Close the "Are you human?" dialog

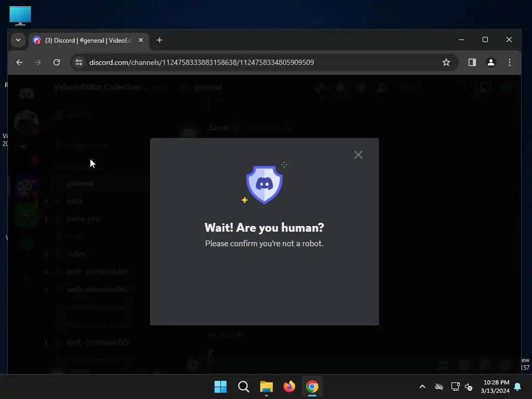[x=358, y=155]
